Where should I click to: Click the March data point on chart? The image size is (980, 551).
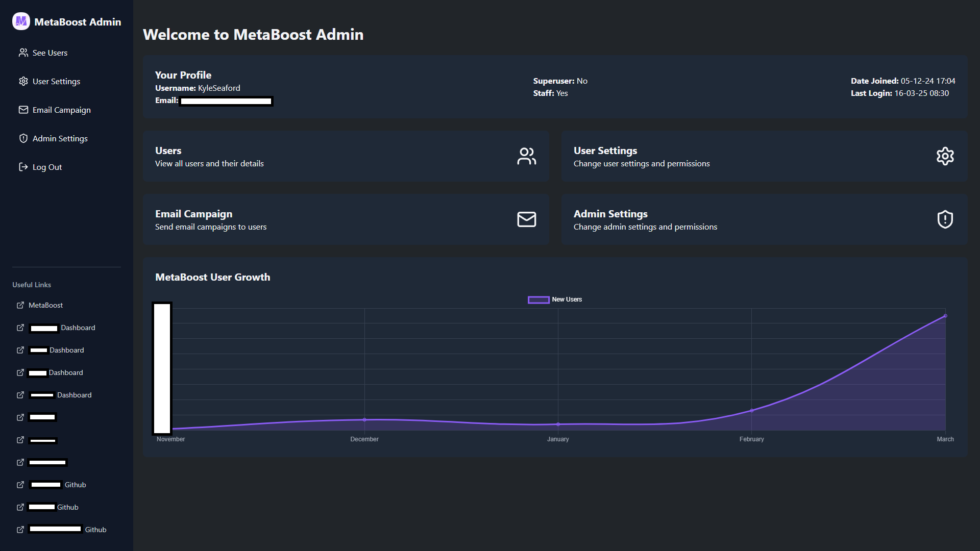click(x=945, y=316)
